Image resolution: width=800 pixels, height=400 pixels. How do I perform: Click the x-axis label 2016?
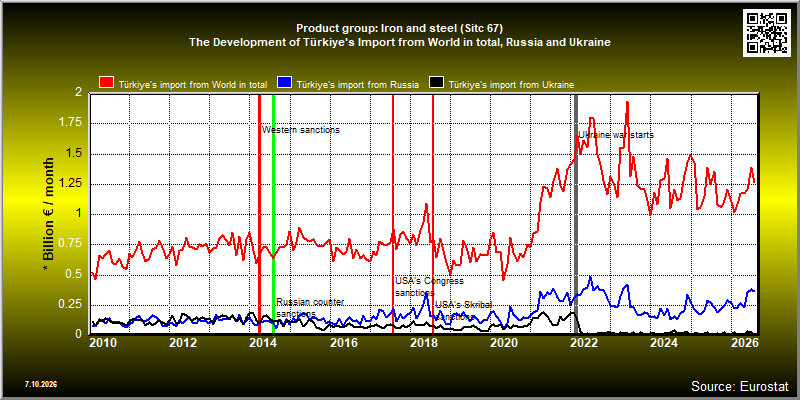tap(343, 342)
